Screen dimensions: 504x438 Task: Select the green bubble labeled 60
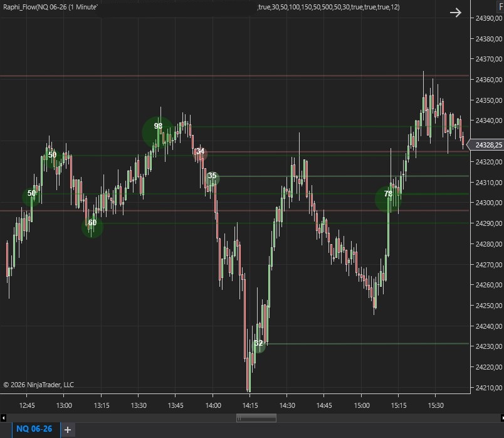coord(92,227)
